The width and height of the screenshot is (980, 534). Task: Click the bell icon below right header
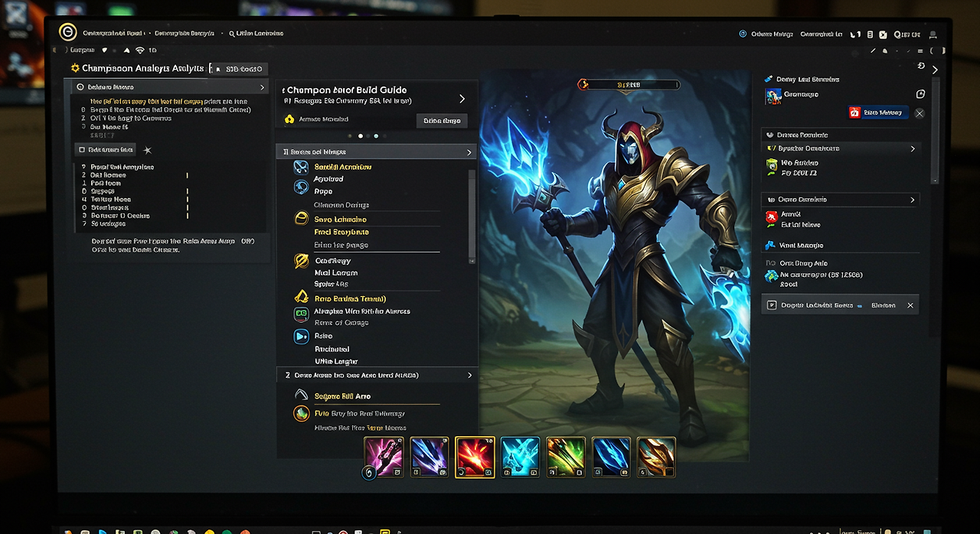(x=885, y=50)
